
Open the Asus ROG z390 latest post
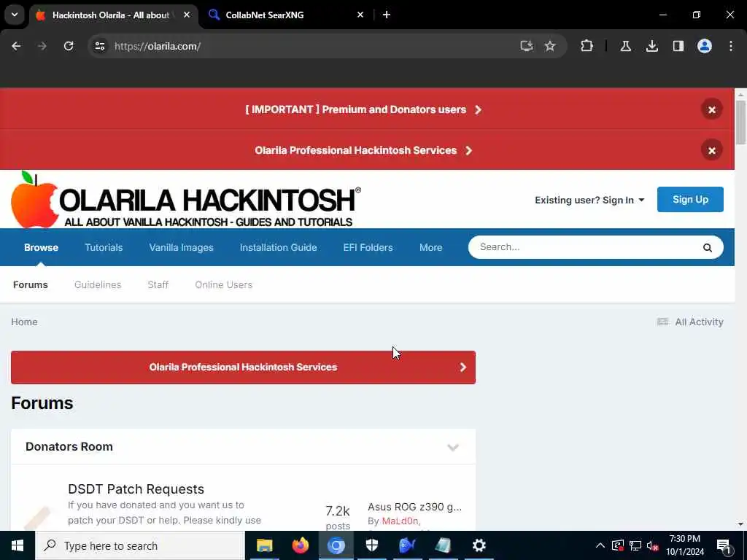(414, 507)
